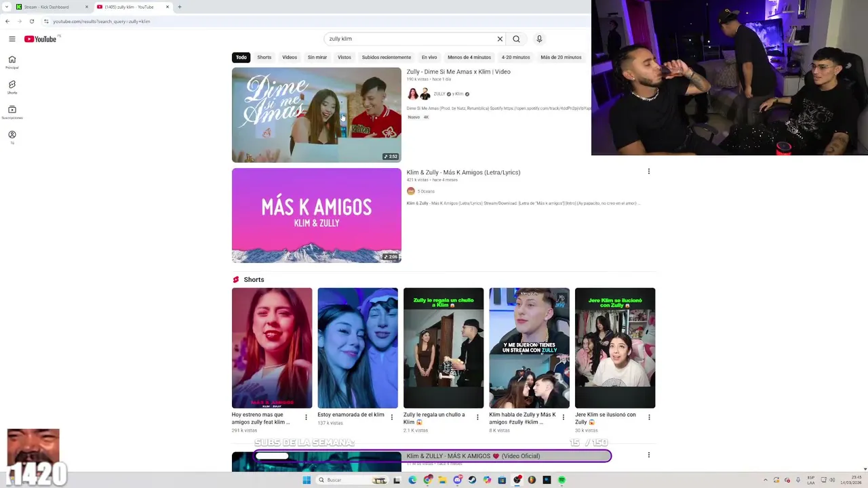Open the tab search dropdown arrow
Image resolution: width=868 pixels, height=488 pixels.
click(x=7, y=7)
